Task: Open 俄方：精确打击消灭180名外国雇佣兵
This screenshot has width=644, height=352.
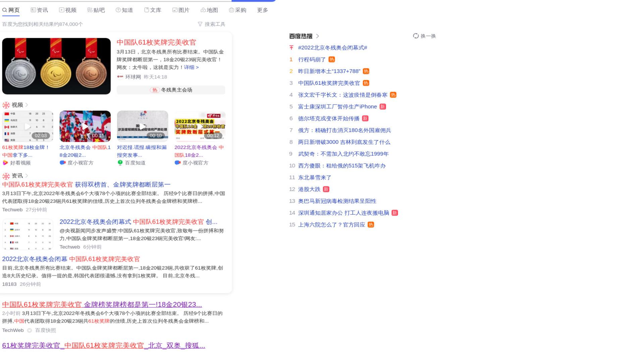Action: point(344,130)
